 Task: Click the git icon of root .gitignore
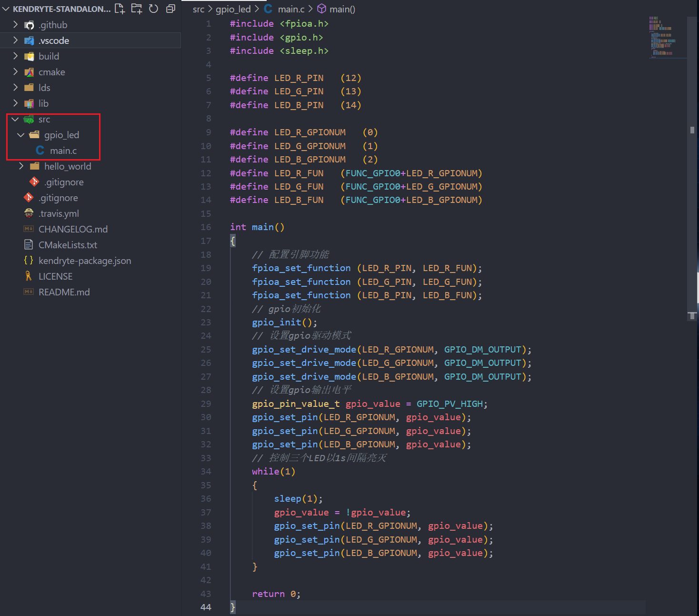point(29,198)
